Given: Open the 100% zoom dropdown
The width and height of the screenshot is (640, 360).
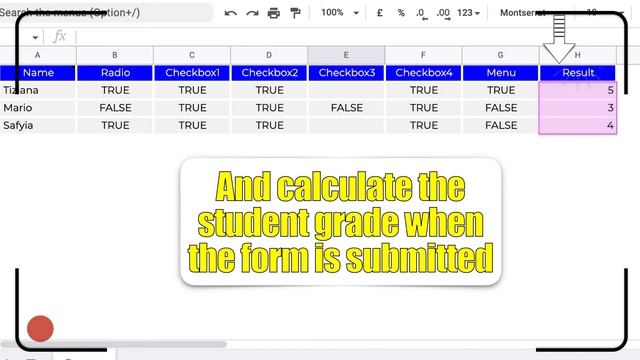Looking at the screenshot, I should point(340,13).
